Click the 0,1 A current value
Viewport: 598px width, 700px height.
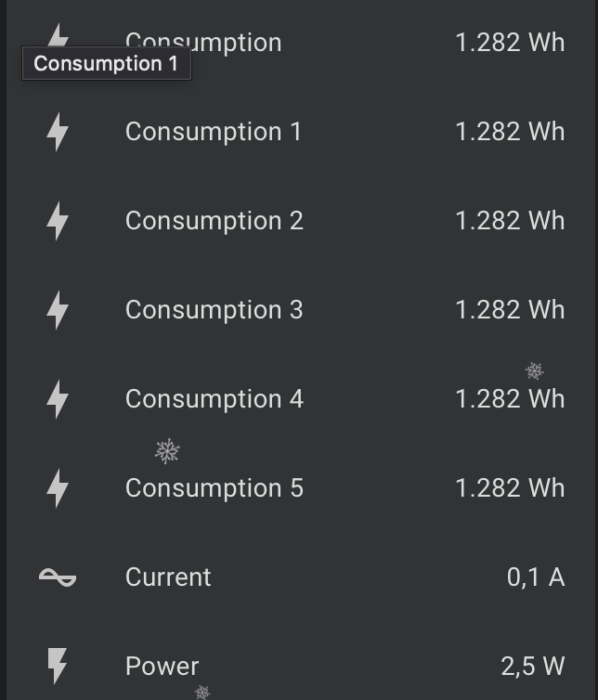tap(535, 577)
